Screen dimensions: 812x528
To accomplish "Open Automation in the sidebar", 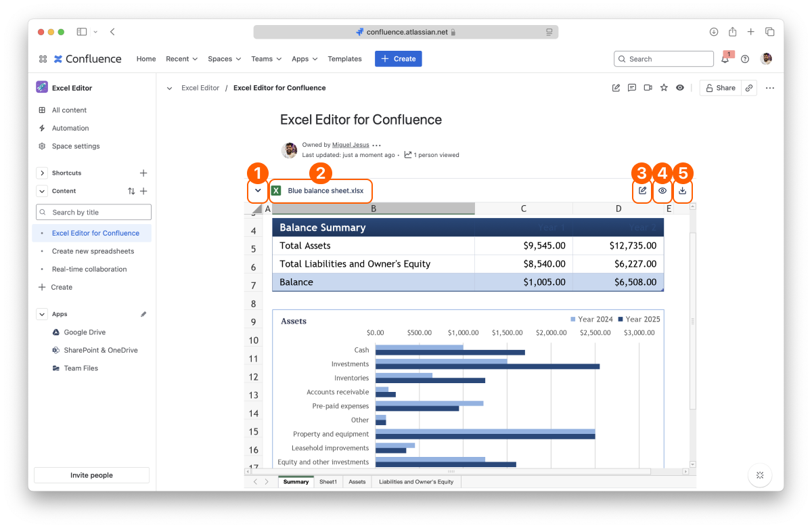I will [70, 128].
